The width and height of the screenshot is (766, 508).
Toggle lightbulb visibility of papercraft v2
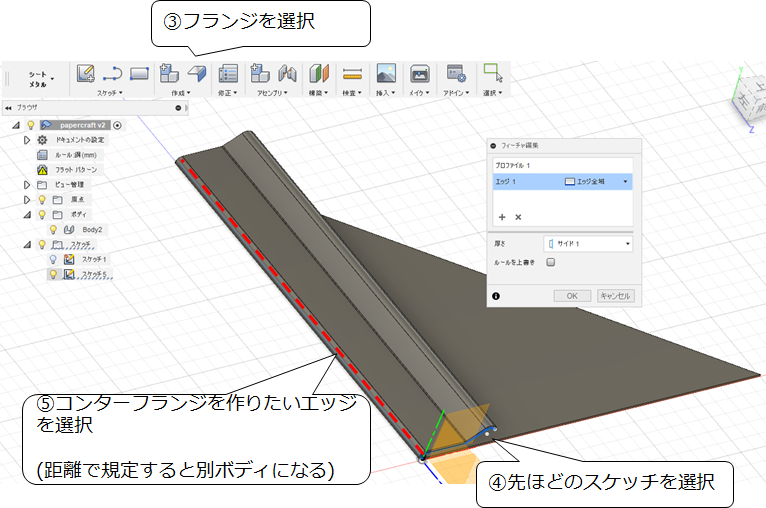pos(31,125)
